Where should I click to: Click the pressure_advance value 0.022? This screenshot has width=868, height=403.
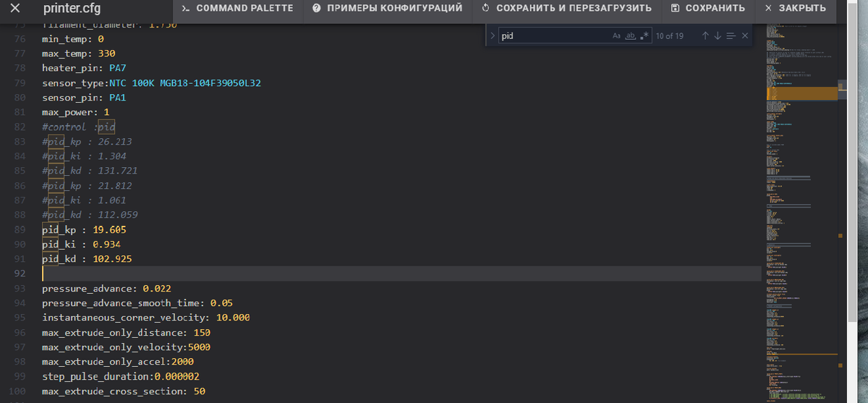click(x=157, y=289)
